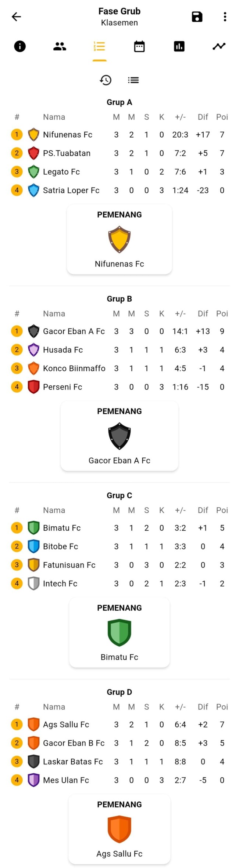This screenshot has width=239, height=868.
Task: Open the trend line graph tab
Action: (219, 46)
